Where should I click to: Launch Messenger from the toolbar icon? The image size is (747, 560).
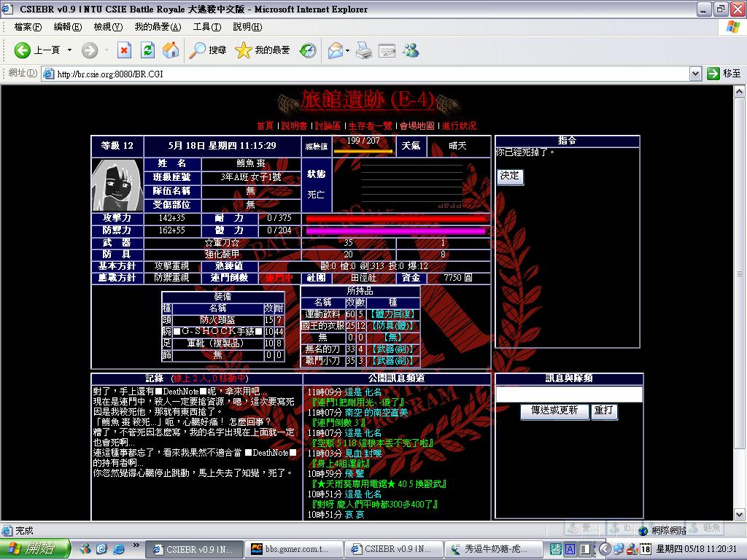(x=411, y=50)
